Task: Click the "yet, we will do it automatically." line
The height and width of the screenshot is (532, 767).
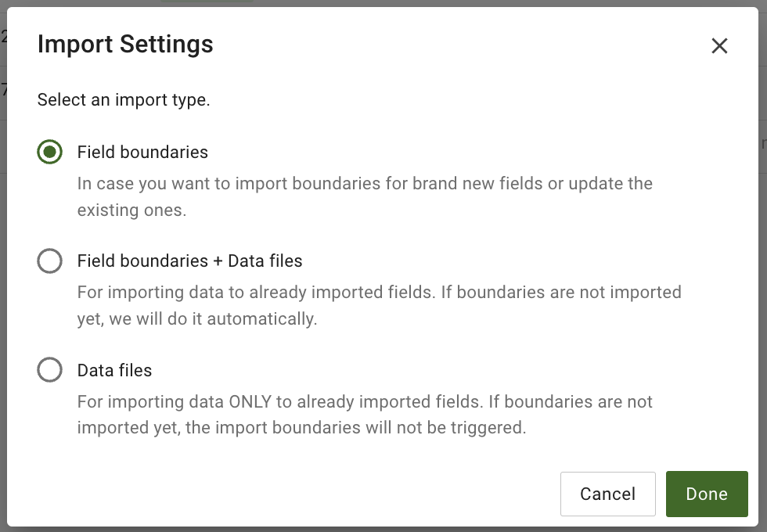Action: pyautogui.click(x=196, y=320)
